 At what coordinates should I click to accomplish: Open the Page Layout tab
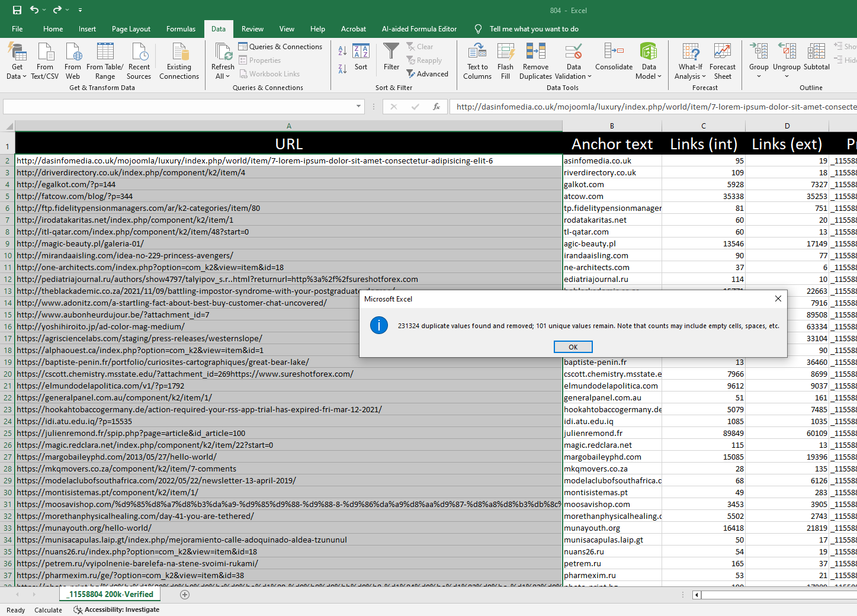tap(131, 29)
